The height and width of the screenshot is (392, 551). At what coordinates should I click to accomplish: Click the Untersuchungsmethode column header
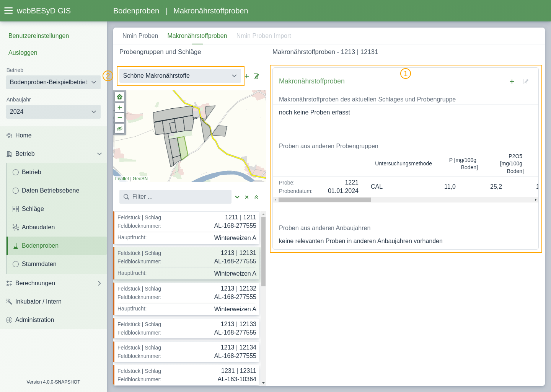tap(403, 164)
